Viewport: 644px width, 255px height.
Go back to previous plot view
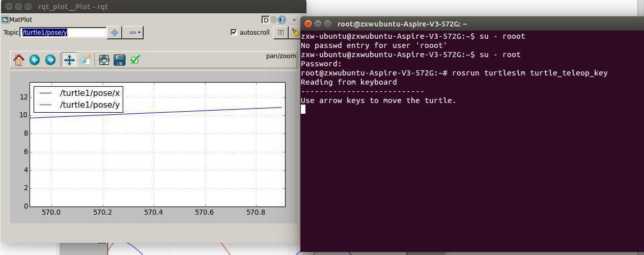pyautogui.click(x=35, y=60)
